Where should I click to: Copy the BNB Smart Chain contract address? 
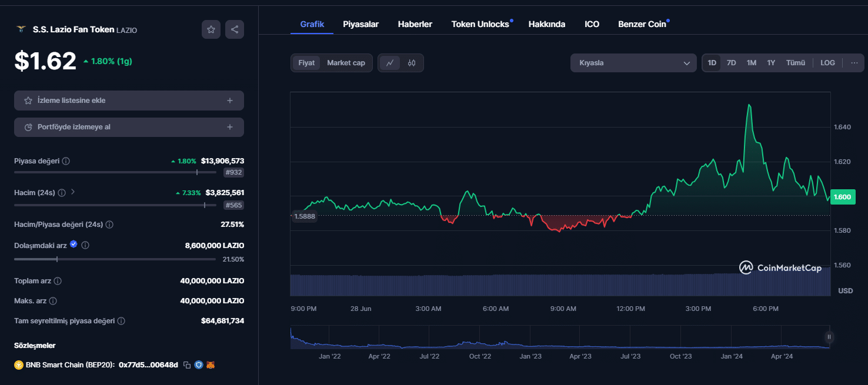187,365
